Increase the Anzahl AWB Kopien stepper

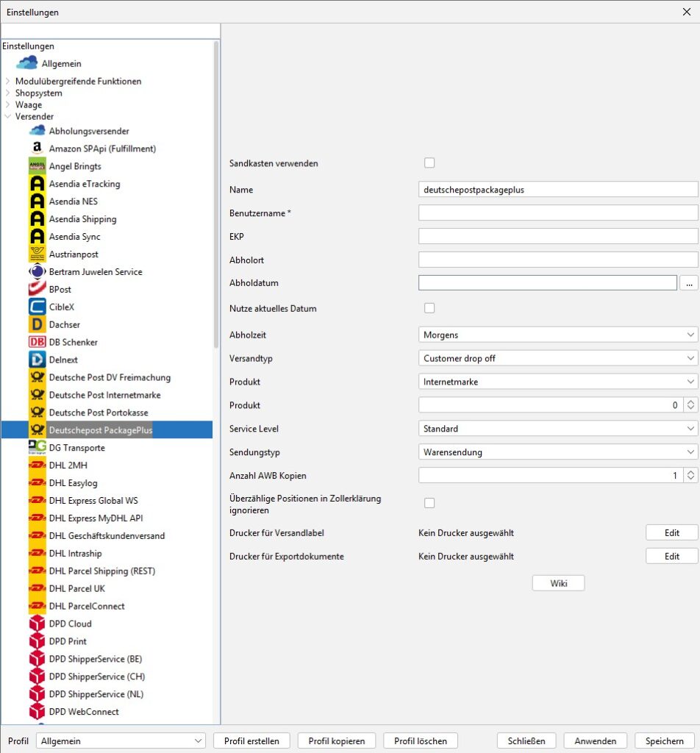pyautogui.click(x=690, y=473)
